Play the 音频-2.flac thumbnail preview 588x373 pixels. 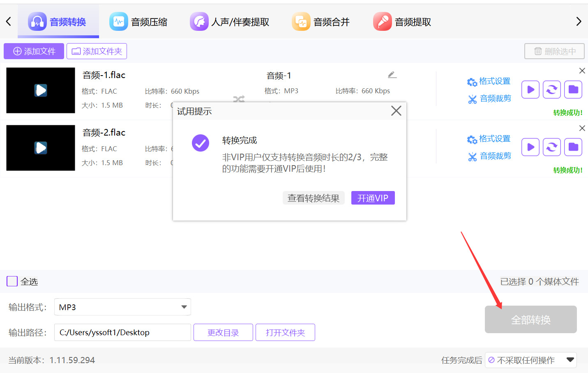click(41, 148)
